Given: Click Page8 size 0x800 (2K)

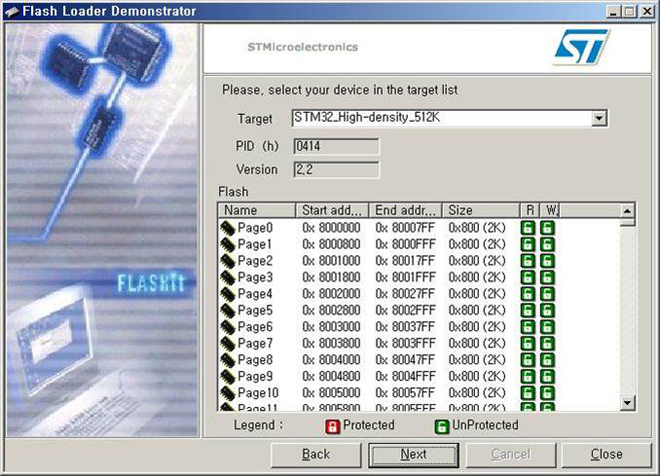Looking at the screenshot, I should pos(477,360).
